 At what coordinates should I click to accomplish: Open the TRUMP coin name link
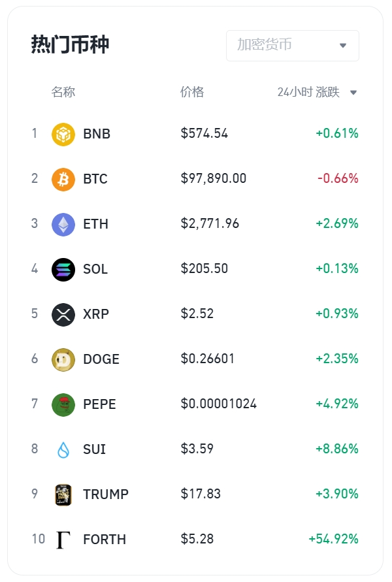pos(106,494)
